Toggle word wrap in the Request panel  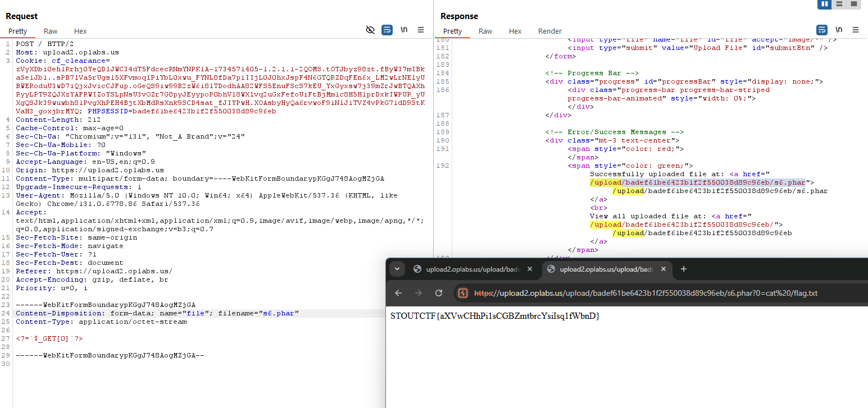[387, 30]
